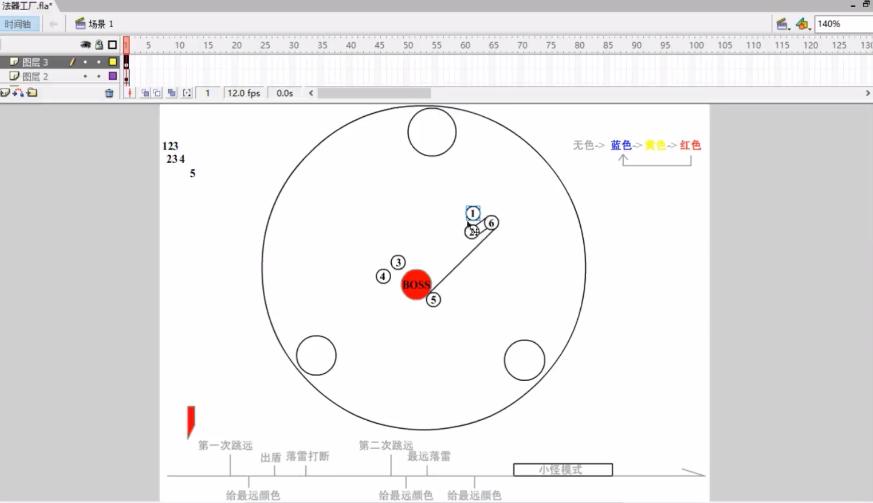Image resolution: width=873 pixels, height=503 pixels.
Task: Open the edit symbols dropdown
Action: tap(802, 23)
